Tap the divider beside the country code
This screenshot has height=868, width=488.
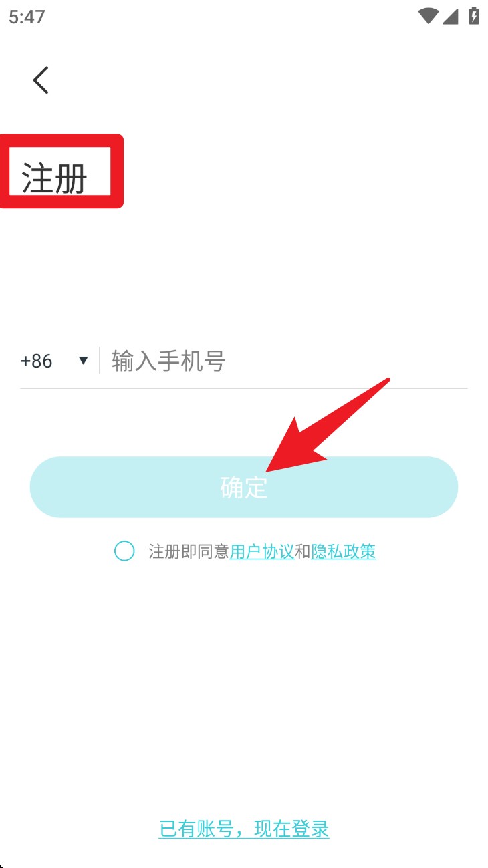coord(100,360)
